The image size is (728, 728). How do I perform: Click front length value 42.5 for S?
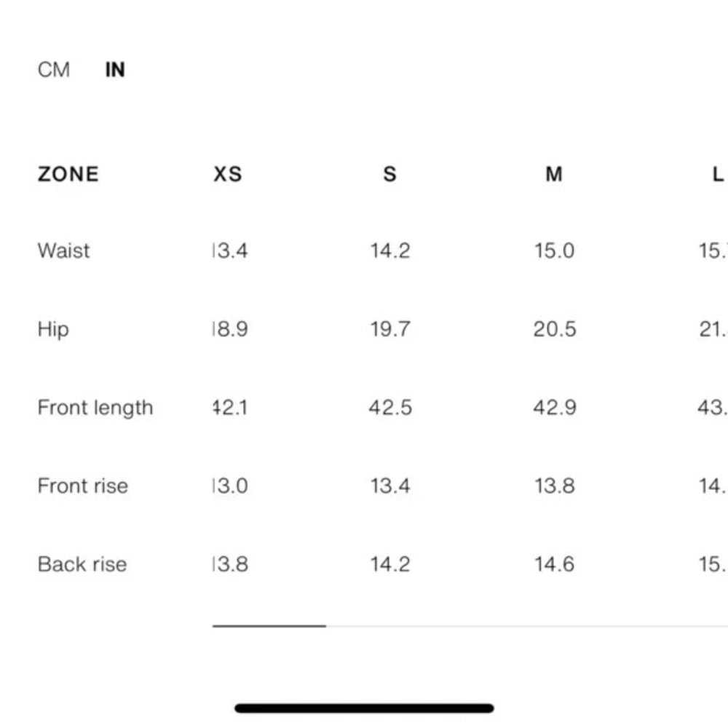390,408
